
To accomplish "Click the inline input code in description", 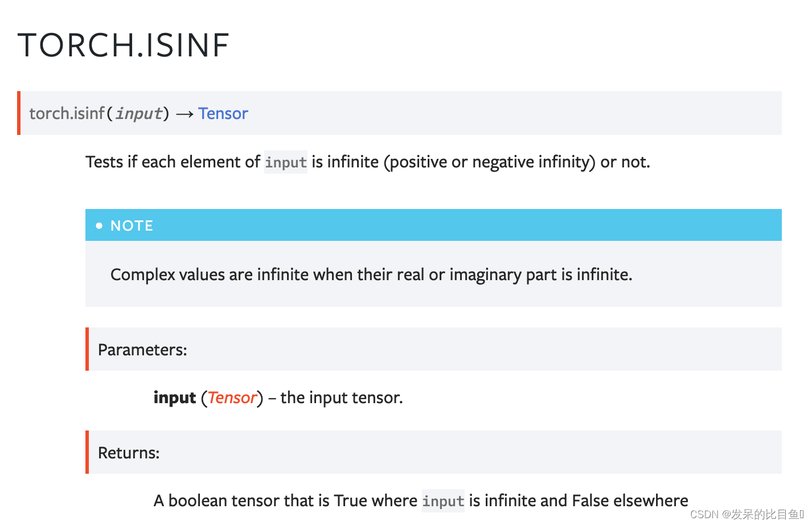I will click(x=286, y=162).
